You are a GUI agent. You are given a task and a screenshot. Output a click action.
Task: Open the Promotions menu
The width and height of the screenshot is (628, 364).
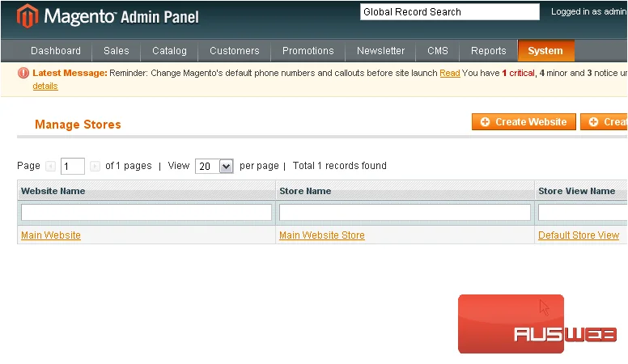(x=308, y=51)
